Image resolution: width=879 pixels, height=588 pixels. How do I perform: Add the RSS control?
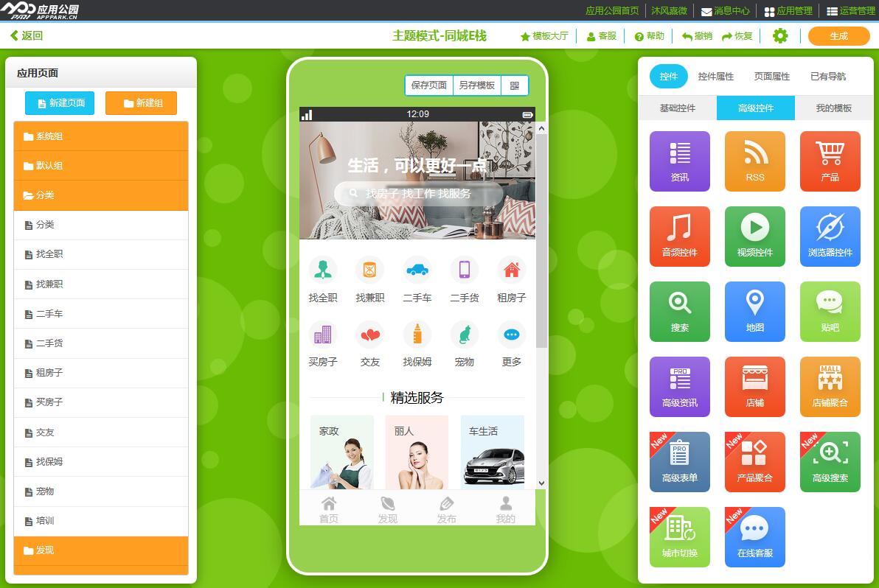click(x=754, y=161)
